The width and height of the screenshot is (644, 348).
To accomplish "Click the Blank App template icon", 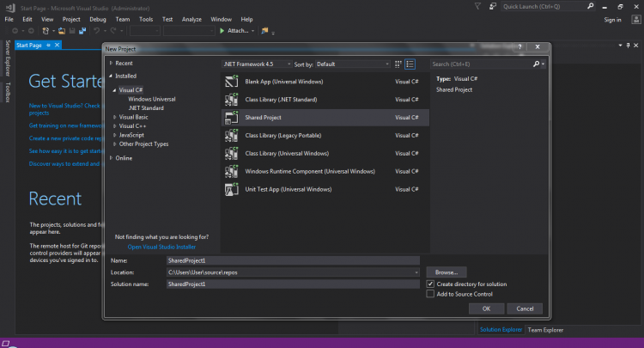I will click(x=232, y=82).
